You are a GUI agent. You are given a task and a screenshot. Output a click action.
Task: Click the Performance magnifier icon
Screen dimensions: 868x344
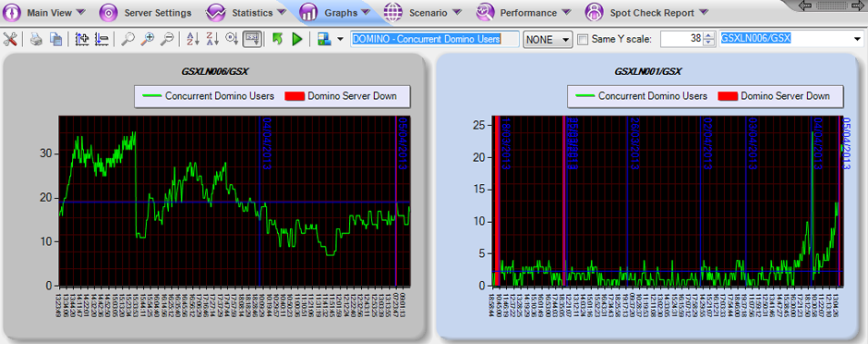pyautogui.click(x=485, y=12)
